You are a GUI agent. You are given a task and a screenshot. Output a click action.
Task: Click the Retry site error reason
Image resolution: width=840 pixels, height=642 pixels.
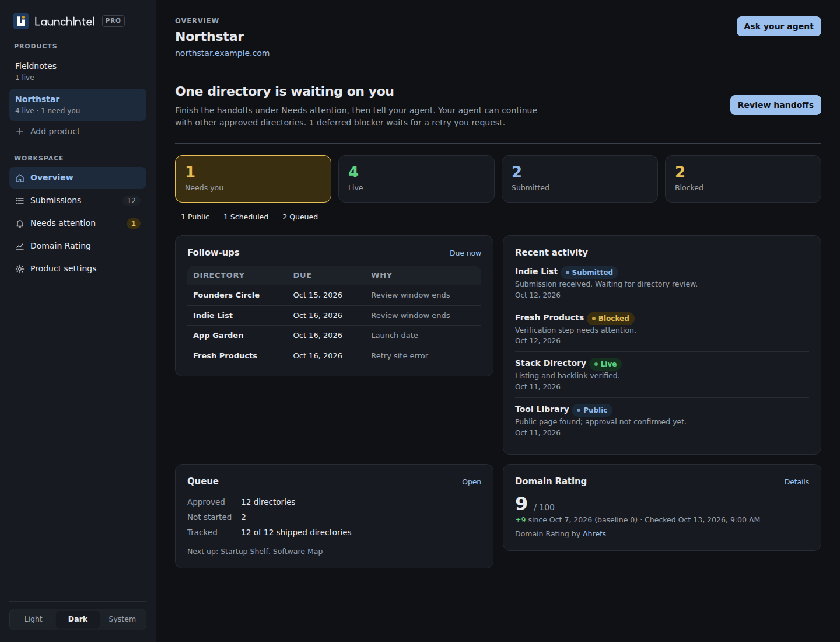[400, 356]
